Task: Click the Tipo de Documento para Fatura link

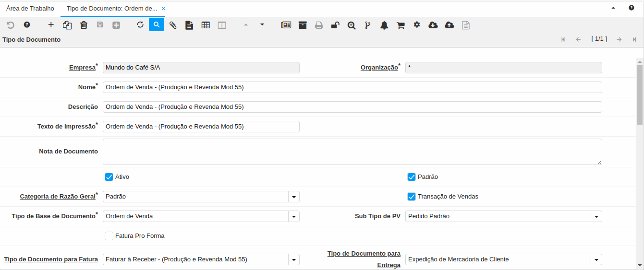Action: coord(51,259)
